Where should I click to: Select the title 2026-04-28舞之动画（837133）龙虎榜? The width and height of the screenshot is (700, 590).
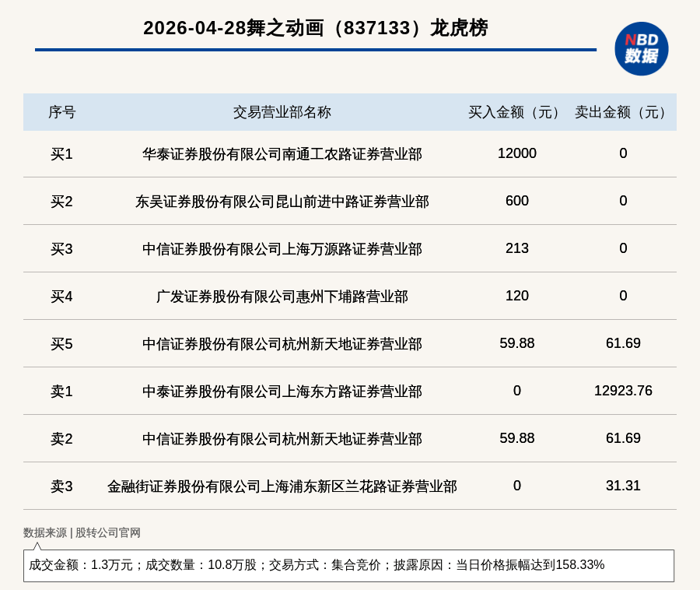(316, 28)
